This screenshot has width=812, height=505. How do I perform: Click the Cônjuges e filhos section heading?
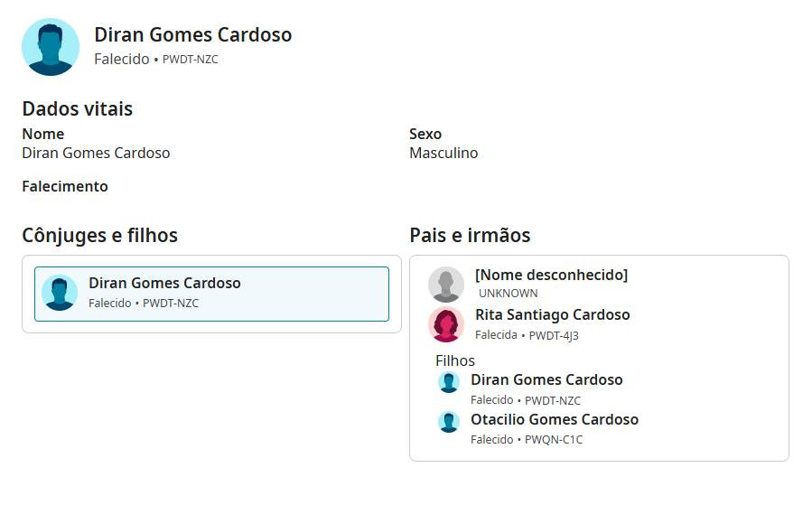tap(99, 236)
